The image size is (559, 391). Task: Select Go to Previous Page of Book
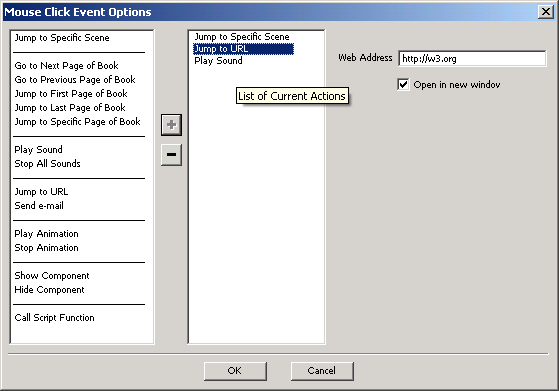coord(75,80)
